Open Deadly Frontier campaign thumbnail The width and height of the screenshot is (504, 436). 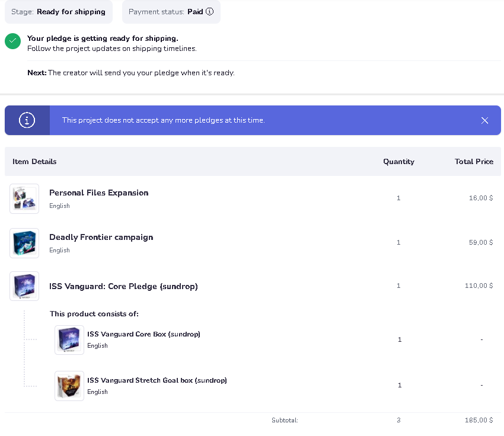tap(24, 243)
